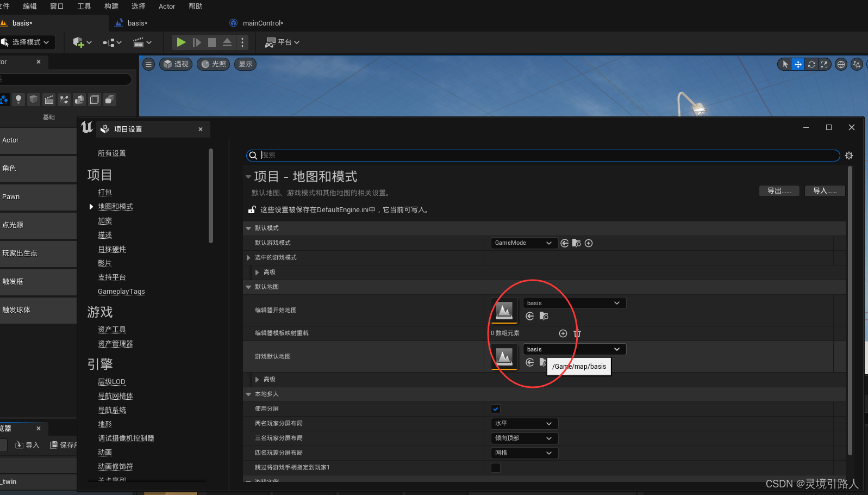Image resolution: width=868 pixels, height=495 pixels.
Task: Toggle the world coordinate globe icon
Action: (x=841, y=64)
